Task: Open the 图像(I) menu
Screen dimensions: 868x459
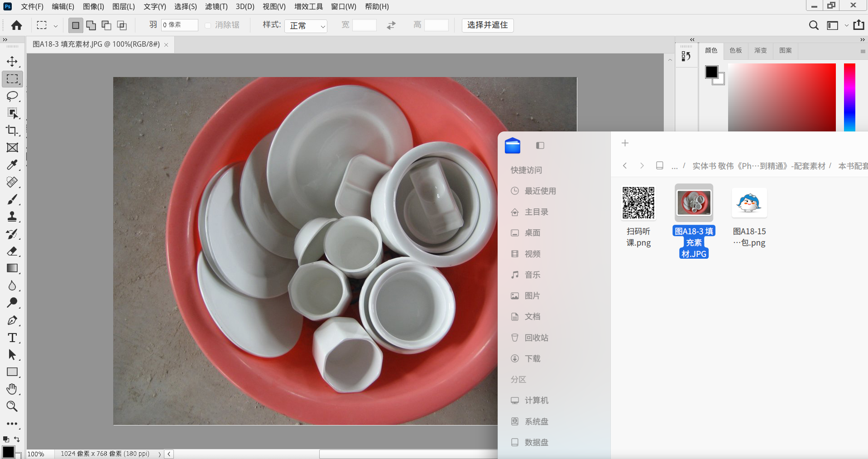Action: point(93,6)
